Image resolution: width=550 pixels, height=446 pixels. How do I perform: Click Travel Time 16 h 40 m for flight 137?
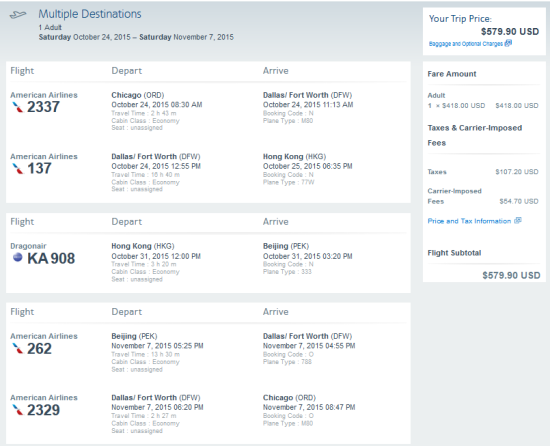[146, 175]
